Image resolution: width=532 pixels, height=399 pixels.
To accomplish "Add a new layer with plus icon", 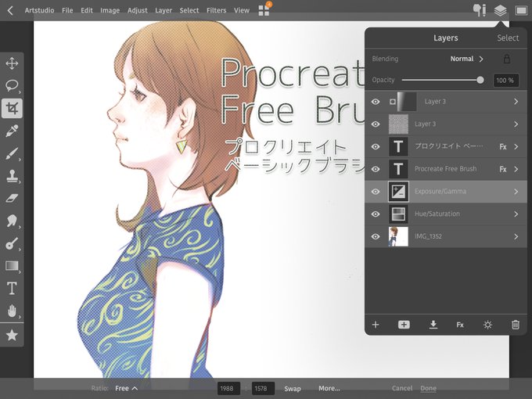I will pos(376,325).
